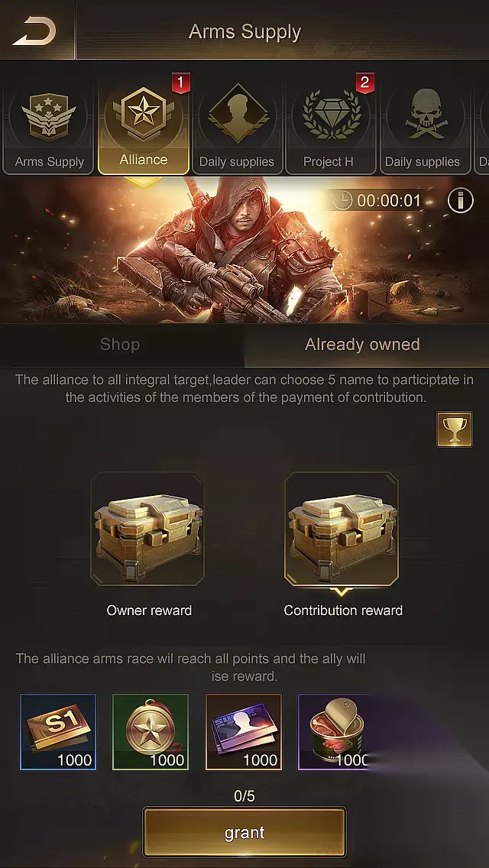Click the info circle icon
The height and width of the screenshot is (868, 489).
click(x=460, y=200)
